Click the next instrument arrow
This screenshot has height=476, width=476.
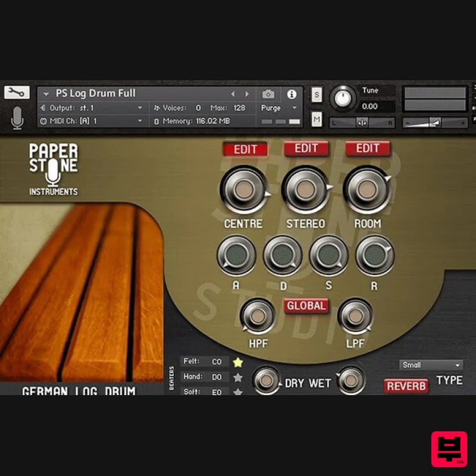[x=247, y=94]
